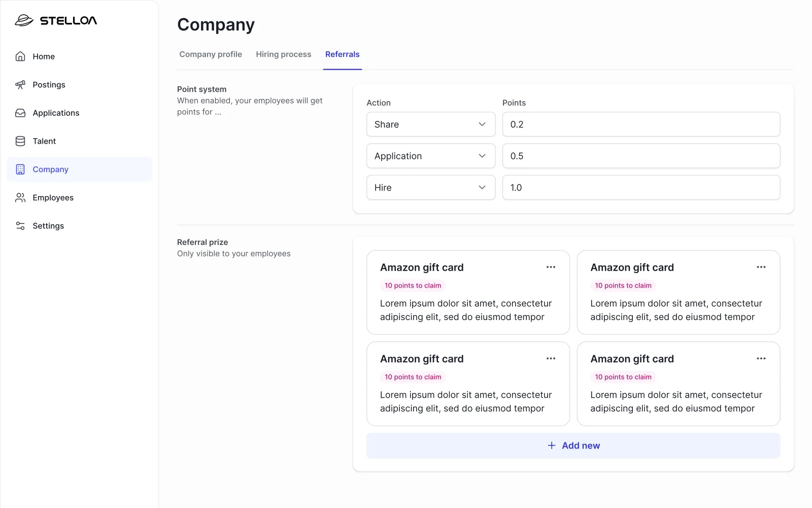Click the Stelloa planet logo

(23, 20)
